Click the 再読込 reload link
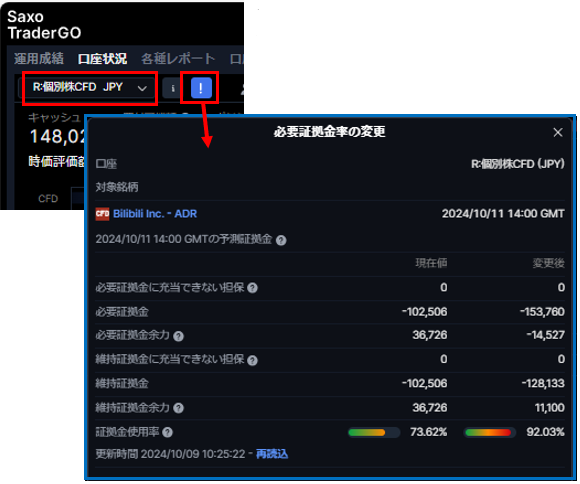The height and width of the screenshot is (484, 580). (272, 454)
